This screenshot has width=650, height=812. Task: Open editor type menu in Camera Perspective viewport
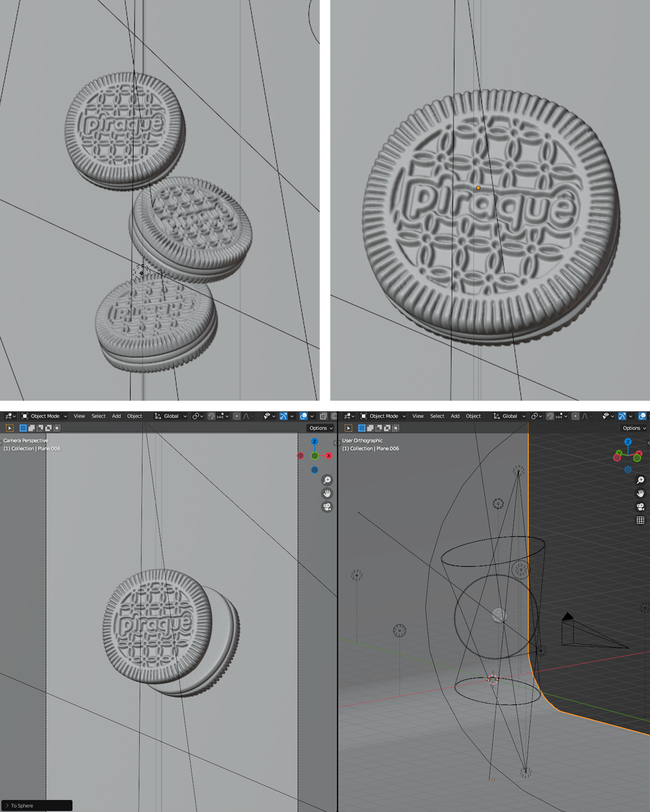(x=10, y=416)
